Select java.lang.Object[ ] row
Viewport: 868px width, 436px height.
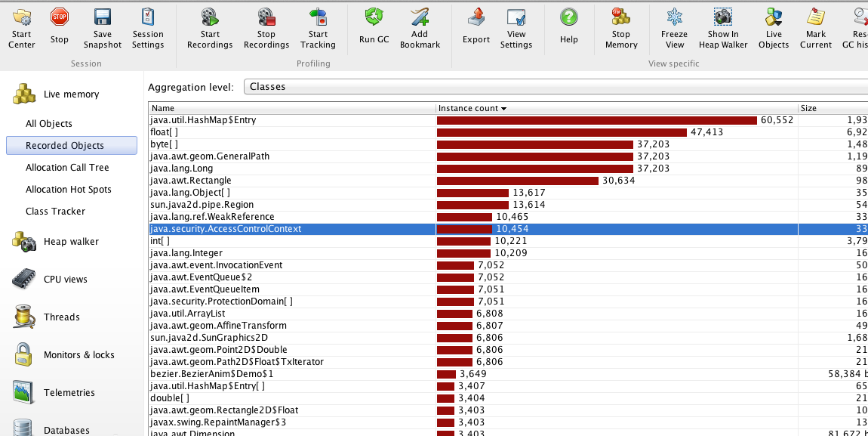click(508, 193)
